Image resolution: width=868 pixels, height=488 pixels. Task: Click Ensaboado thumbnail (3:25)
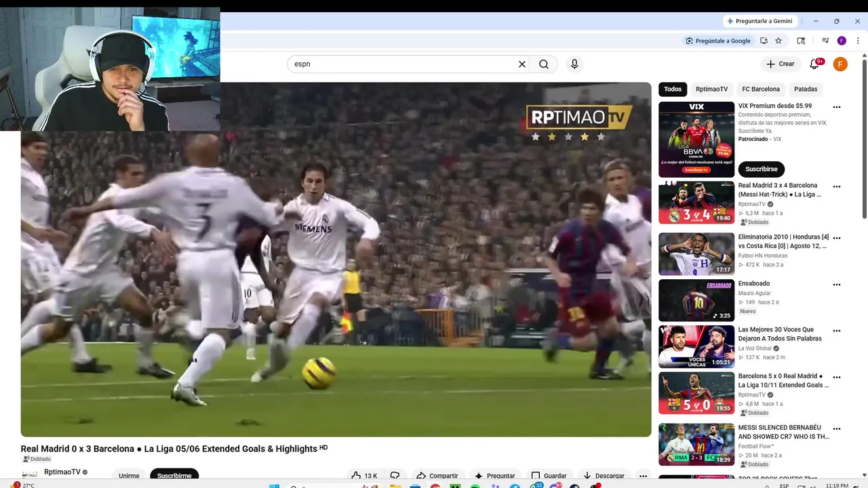pos(696,300)
